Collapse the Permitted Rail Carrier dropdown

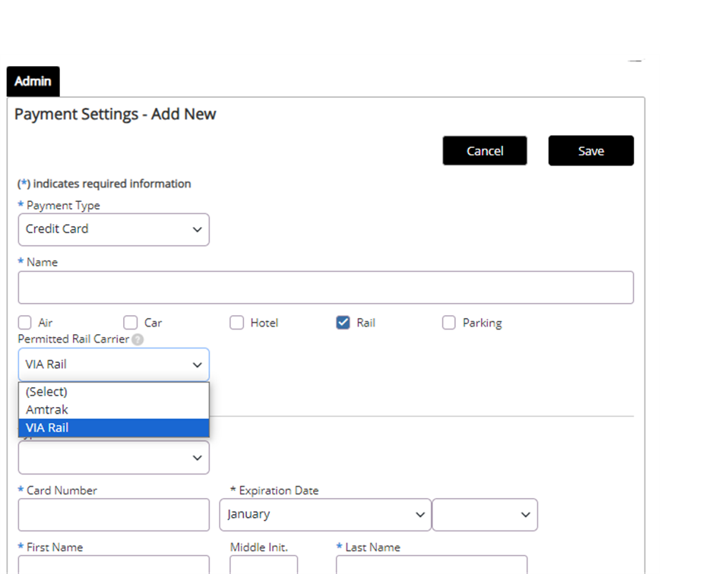click(114, 364)
